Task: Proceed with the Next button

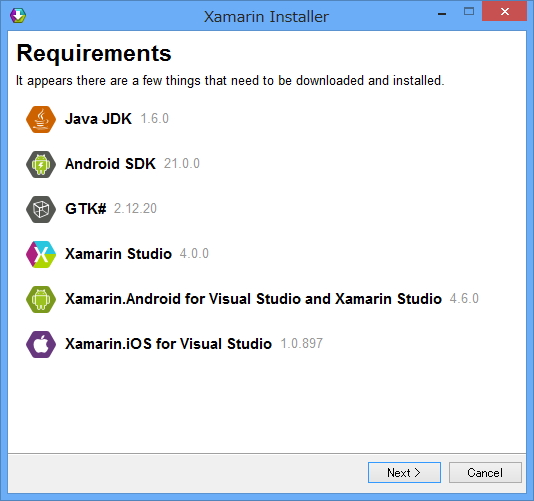Action: click(x=404, y=472)
